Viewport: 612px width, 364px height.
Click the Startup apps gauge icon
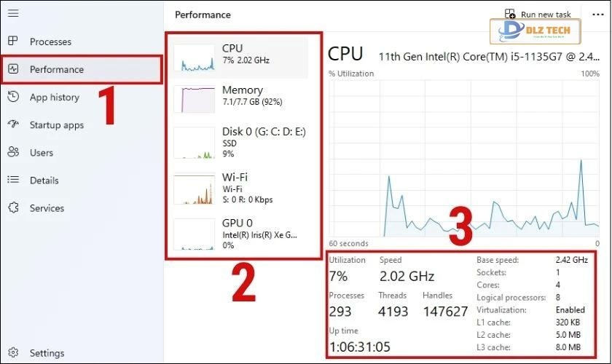[x=13, y=124]
